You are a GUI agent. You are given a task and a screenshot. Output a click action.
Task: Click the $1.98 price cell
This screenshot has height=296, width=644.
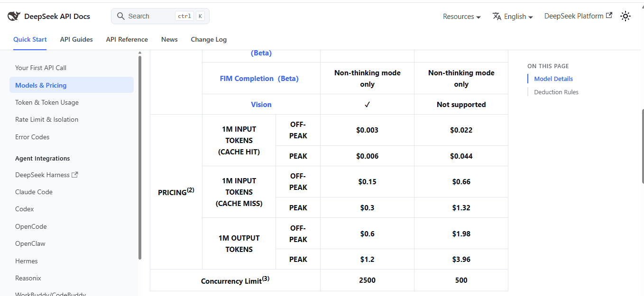[461, 233]
